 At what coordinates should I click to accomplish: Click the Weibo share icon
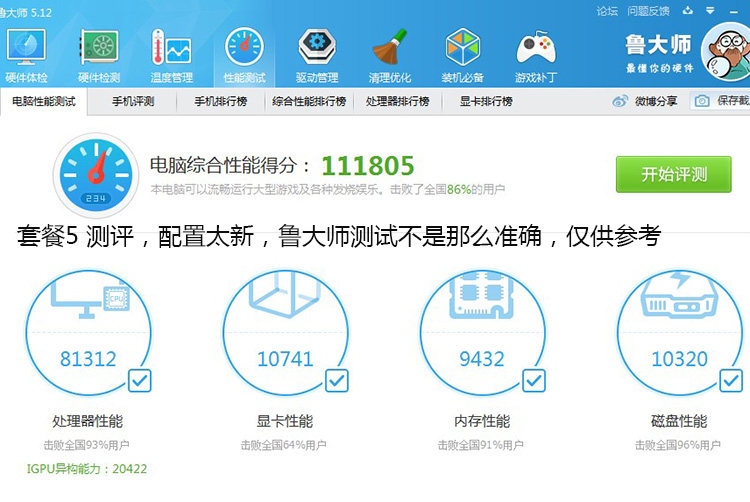coord(620,101)
